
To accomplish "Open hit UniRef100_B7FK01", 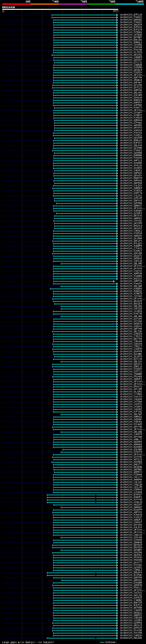I will click(131, 27).
